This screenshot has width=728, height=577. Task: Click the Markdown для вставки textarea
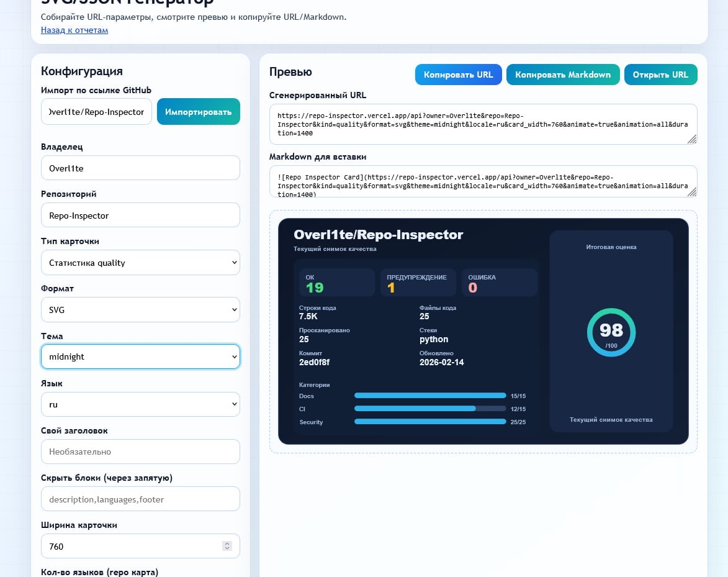(x=483, y=181)
